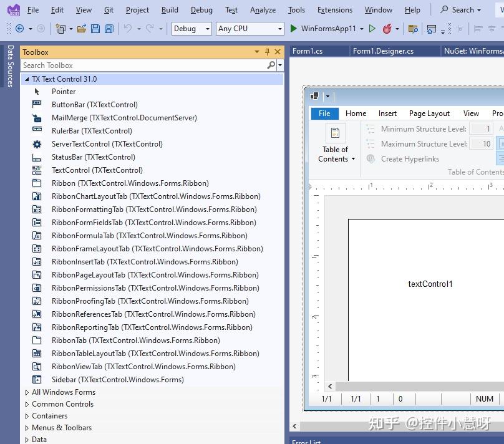Screen dimensions: 504x444
Task: Select the RibbonChartLayoutTab control icon
Action: (x=38, y=196)
